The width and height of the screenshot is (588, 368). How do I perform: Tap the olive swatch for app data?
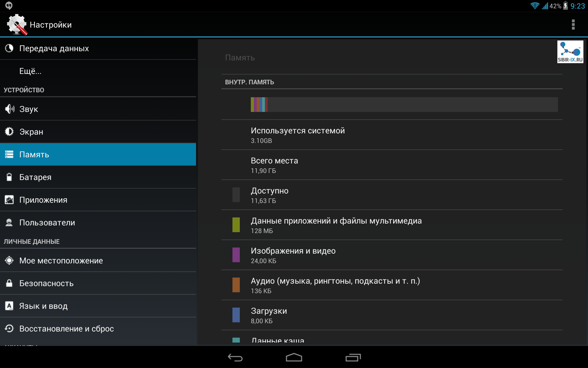[x=236, y=225]
